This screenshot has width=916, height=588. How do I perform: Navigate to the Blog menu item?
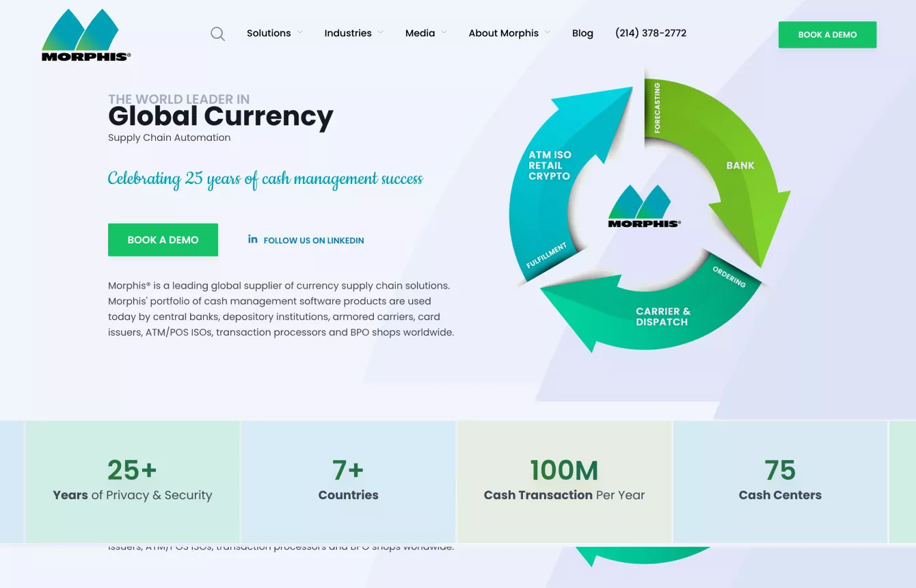point(582,33)
